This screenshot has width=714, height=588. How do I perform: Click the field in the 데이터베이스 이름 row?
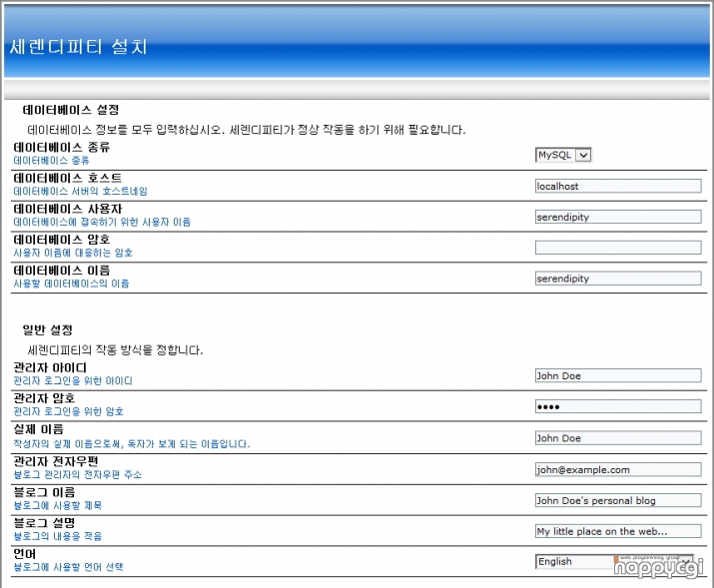[x=618, y=279]
